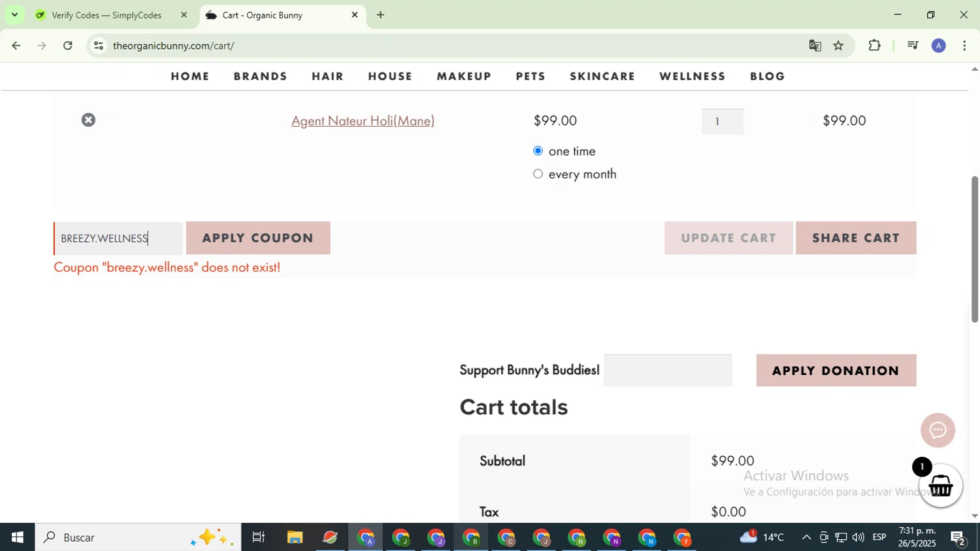980x551 pixels.
Task: Open a new browser tab
Action: pos(380,15)
